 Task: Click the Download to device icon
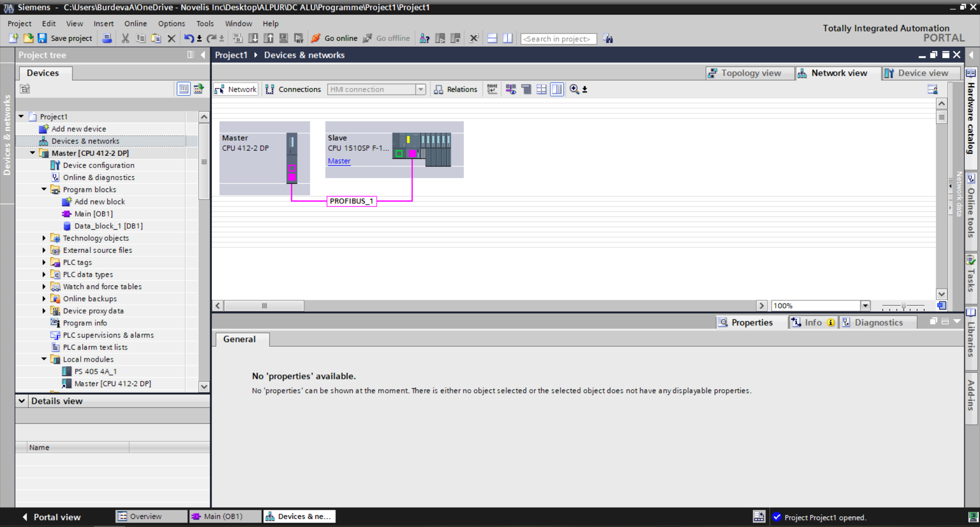pyautogui.click(x=253, y=38)
